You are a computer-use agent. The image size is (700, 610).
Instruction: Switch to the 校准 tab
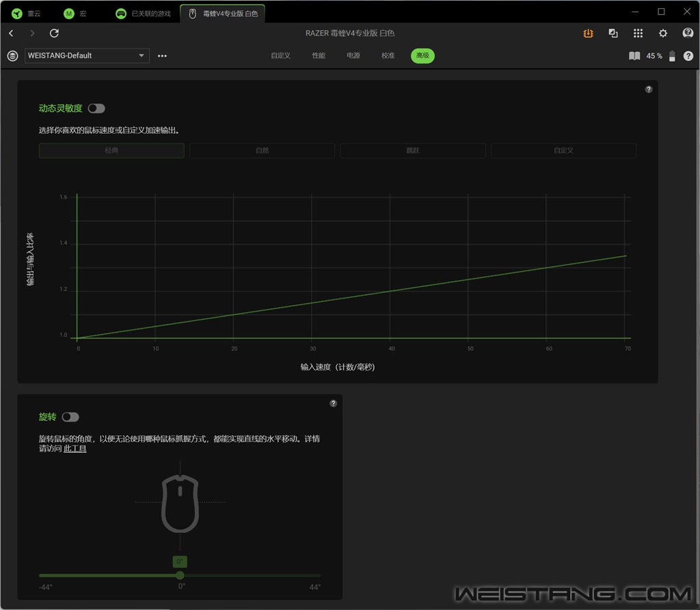click(388, 56)
